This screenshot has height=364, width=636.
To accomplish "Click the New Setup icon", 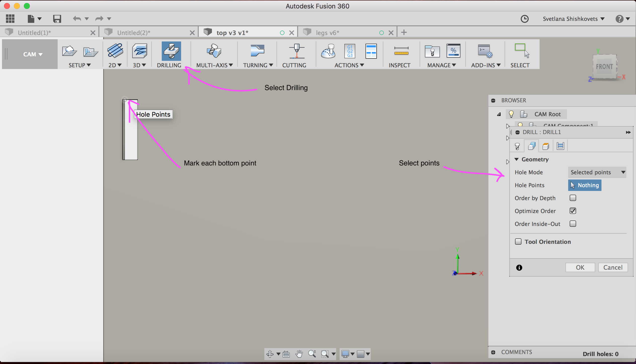I will pyautogui.click(x=69, y=51).
